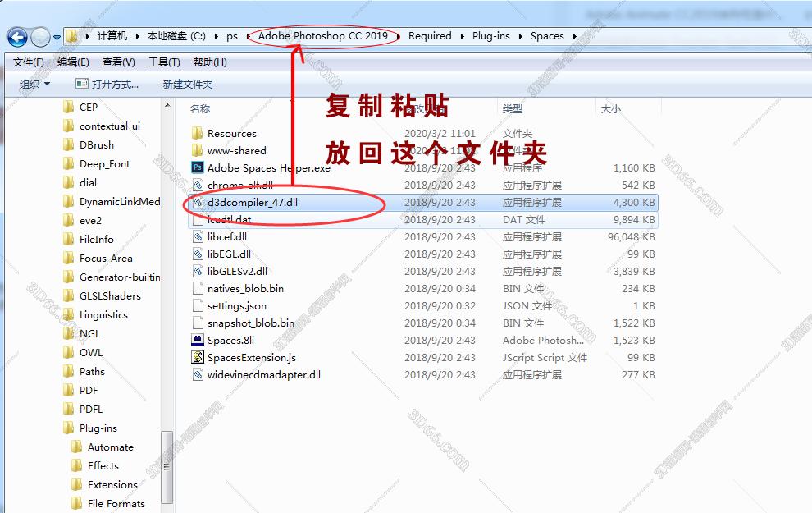Click the 新建文件夹 button
812x513 pixels.
point(188,84)
